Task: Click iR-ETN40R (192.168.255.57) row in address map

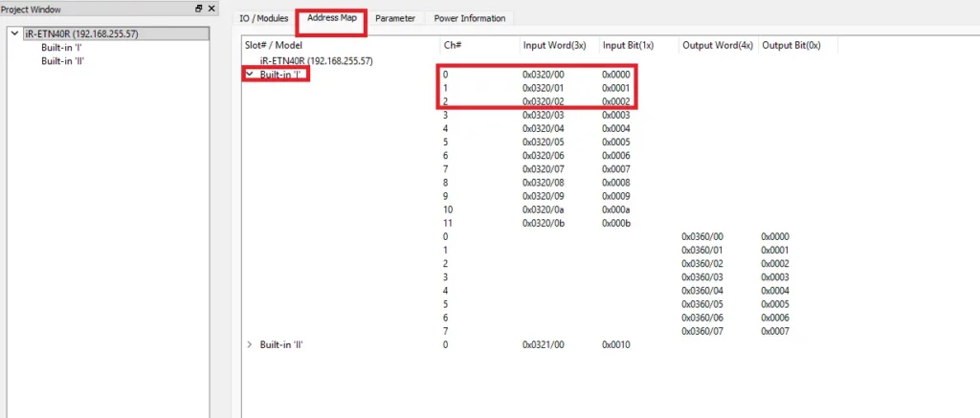Action: coord(316,61)
